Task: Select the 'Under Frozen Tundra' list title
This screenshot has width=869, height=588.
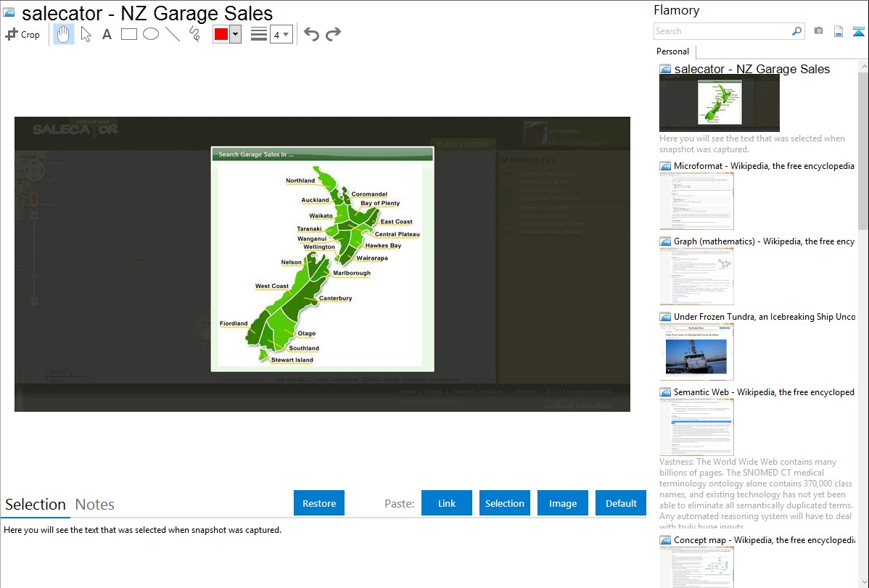Action: [765, 316]
